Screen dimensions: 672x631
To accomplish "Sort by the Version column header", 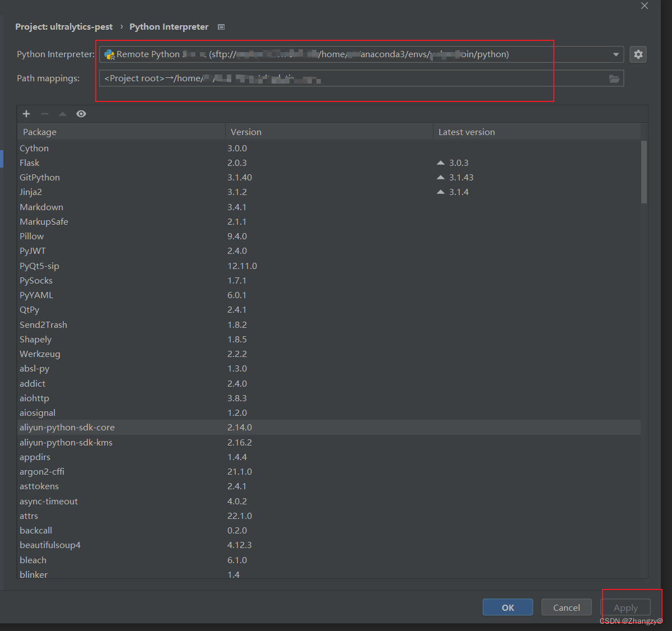I will [x=329, y=132].
